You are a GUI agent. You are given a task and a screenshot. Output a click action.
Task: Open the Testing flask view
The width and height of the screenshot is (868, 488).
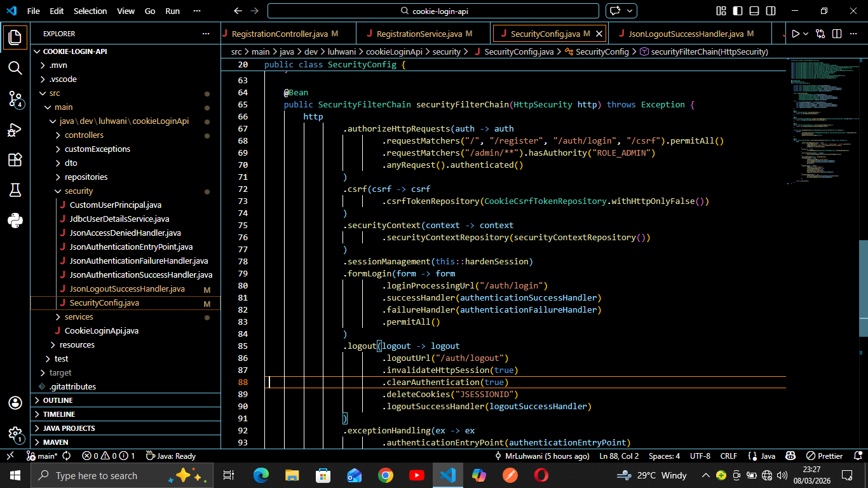15,190
